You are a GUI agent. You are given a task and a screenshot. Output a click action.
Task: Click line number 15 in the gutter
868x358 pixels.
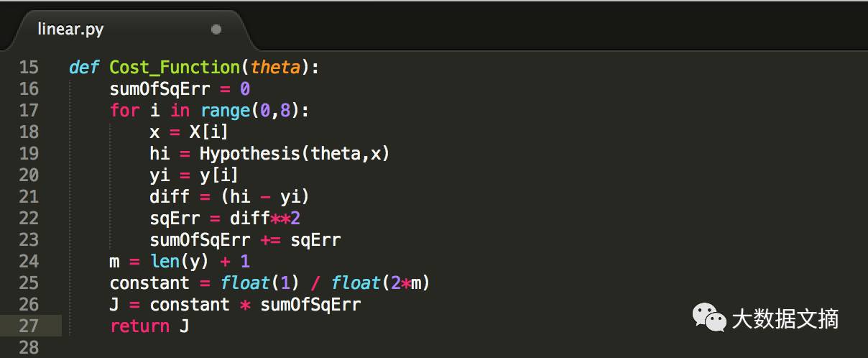coord(29,68)
